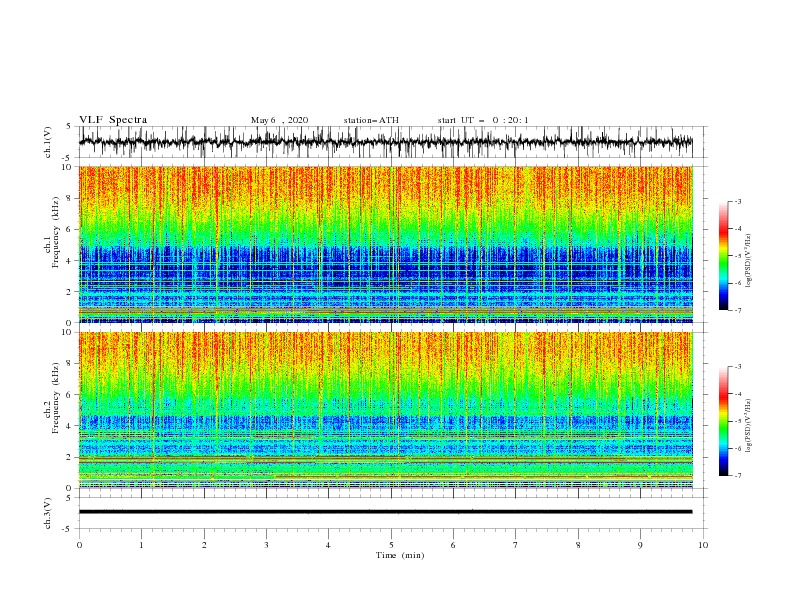Click time axis tick label "1"
The image size is (792, 612).
(141, 545)
